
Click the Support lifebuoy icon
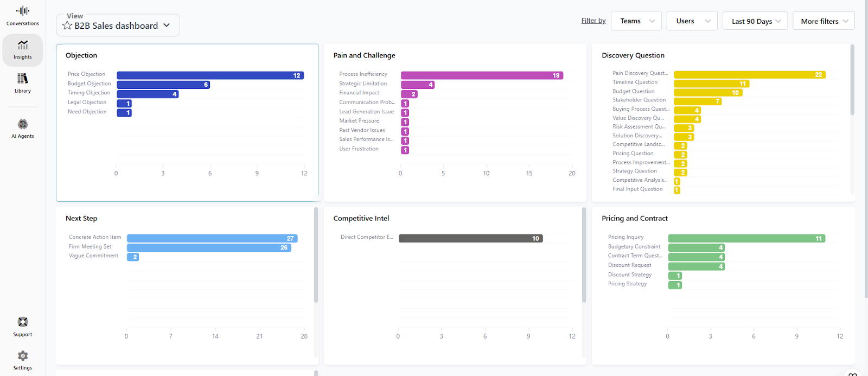(23, 322)
